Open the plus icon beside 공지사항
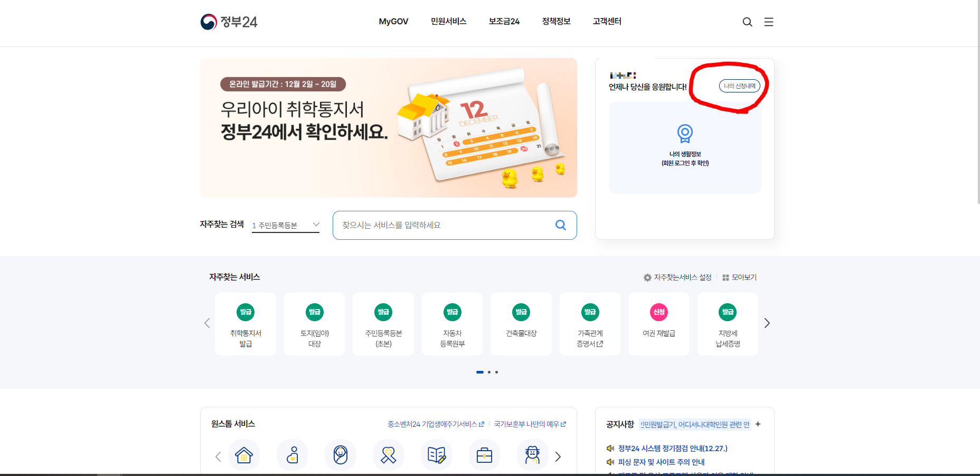980x476 pixels. pyautogui.click(x=758, y=424)
